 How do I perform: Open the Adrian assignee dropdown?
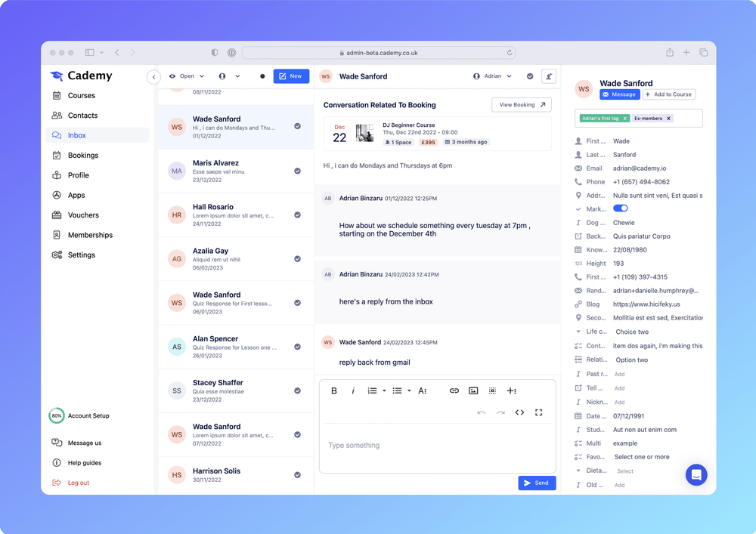[493, 76]
